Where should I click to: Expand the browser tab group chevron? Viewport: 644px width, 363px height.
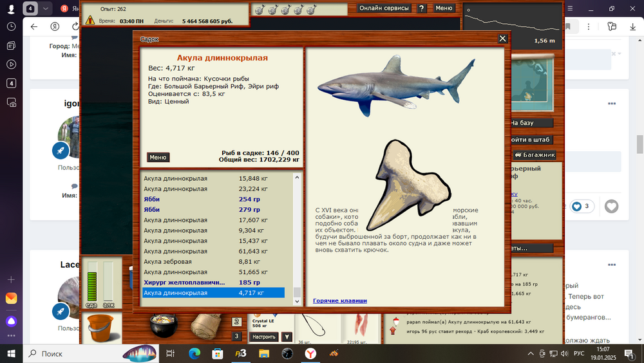(x=46, y=8)
